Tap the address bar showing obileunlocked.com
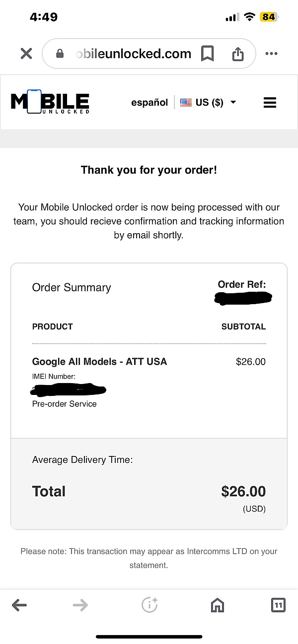 (x=133, y=53)
